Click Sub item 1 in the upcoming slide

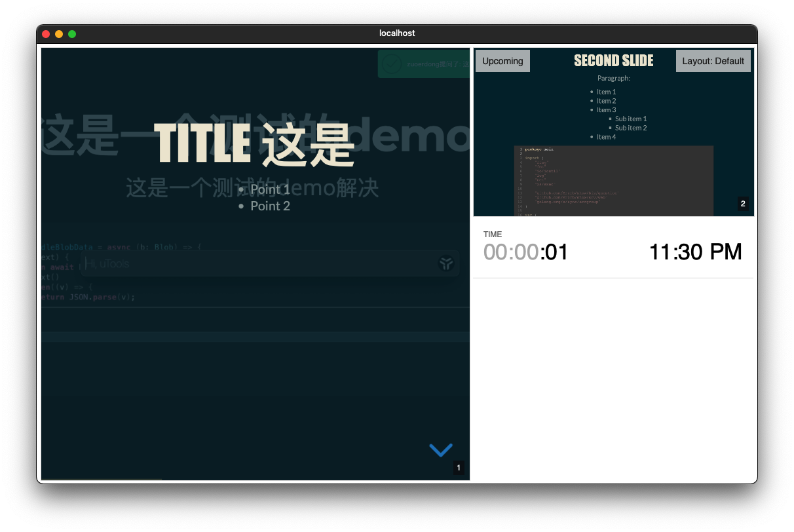click(x=630, y=119)
